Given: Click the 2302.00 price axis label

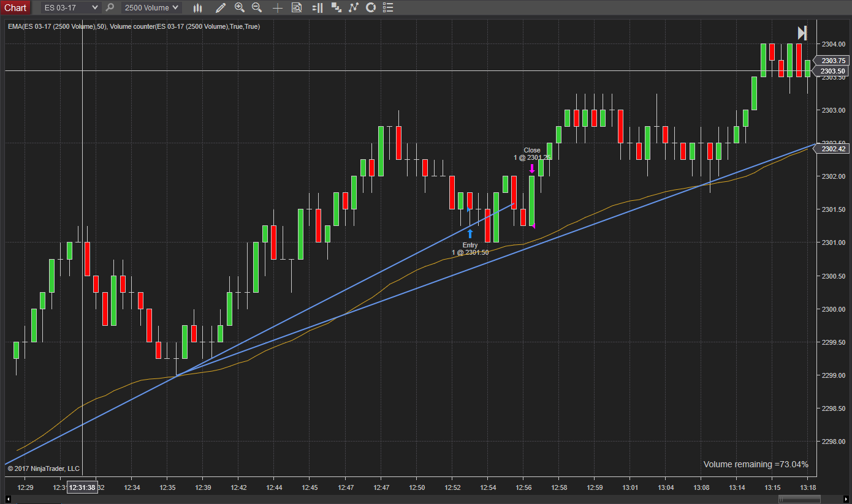Looking at the screenshot, I should (833, 176).
